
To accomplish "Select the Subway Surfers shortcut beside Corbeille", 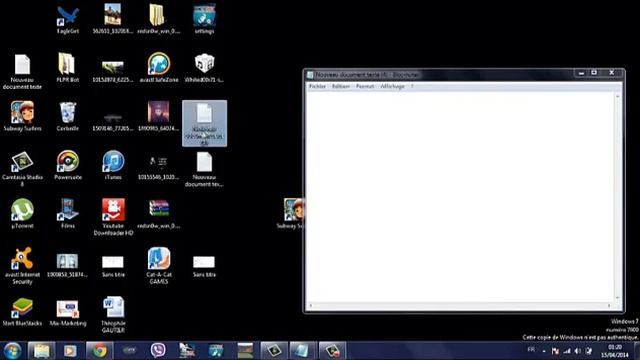I will point(22,117).
